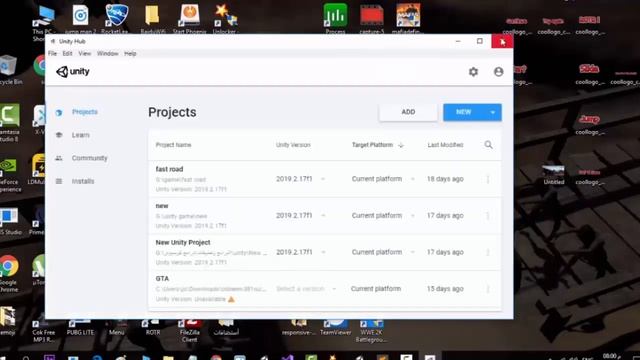Select Community people icon

(59, 158)
